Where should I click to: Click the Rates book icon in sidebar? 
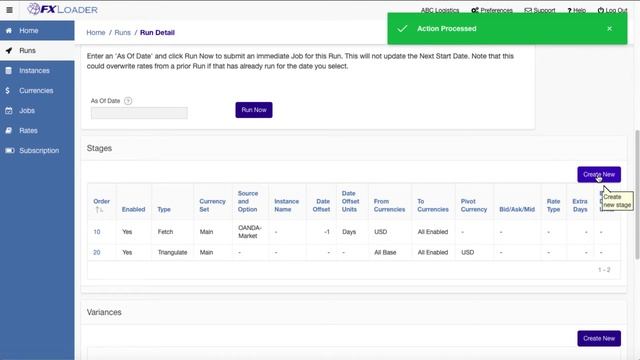[x=9, y=131]
